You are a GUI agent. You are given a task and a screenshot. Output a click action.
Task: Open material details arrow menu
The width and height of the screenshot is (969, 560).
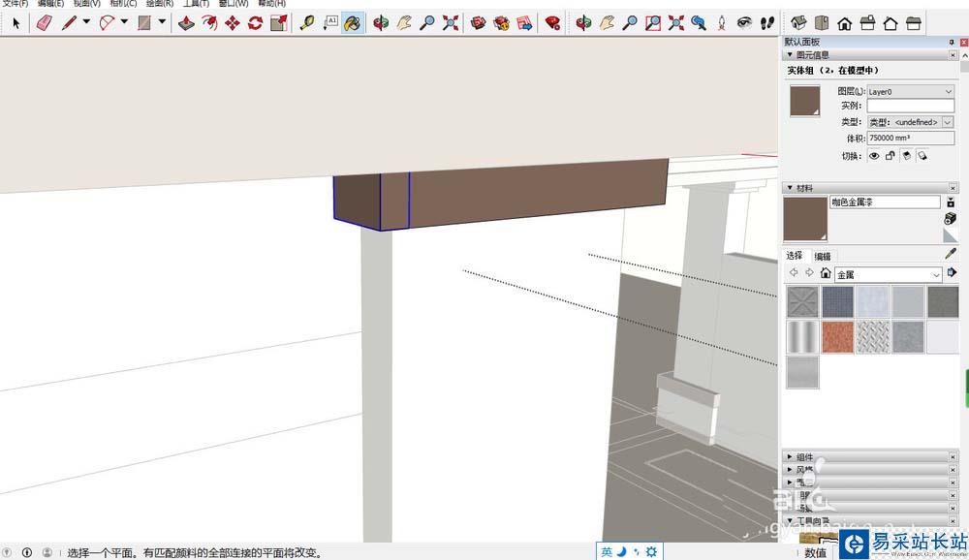pos(952,272)
